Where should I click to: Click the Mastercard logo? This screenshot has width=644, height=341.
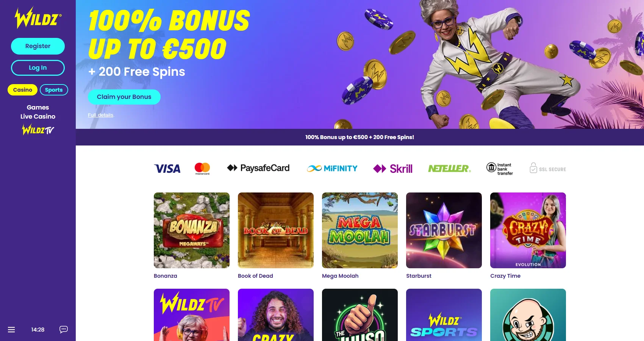pos(202,169)
